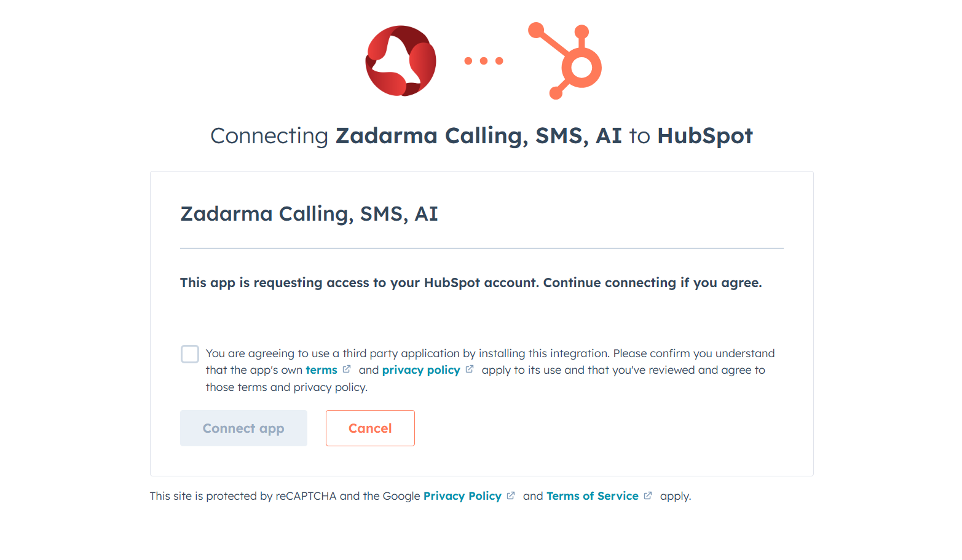Click the external-link icon beside "terms"
Screen dimensions: 962x560
(x=347, y=368)
